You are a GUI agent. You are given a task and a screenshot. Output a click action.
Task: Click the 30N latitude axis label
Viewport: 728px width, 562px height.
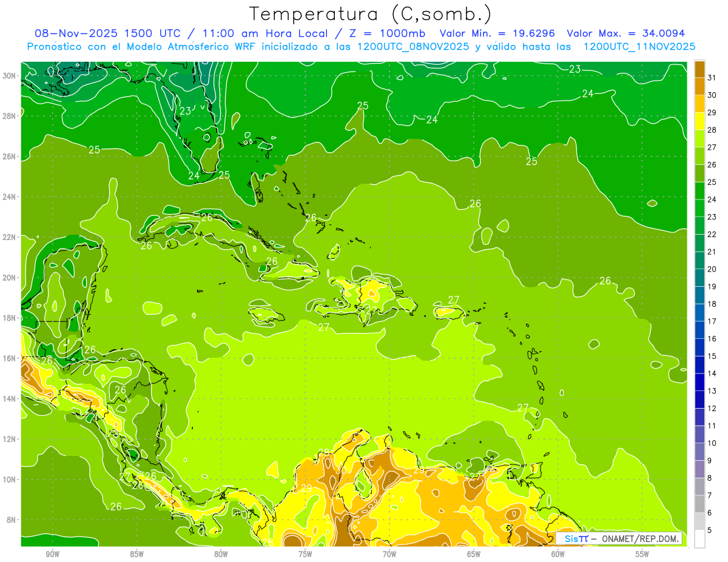point(9,76)
